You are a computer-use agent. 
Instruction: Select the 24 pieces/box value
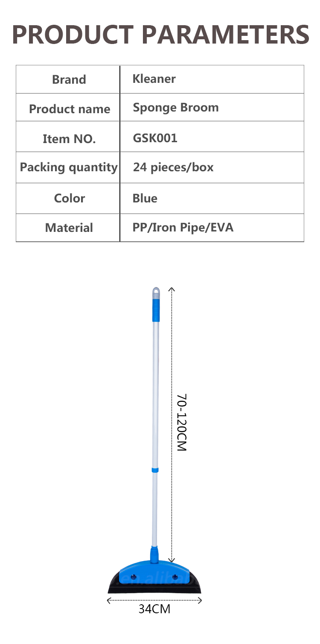click(x=173, y=167)
